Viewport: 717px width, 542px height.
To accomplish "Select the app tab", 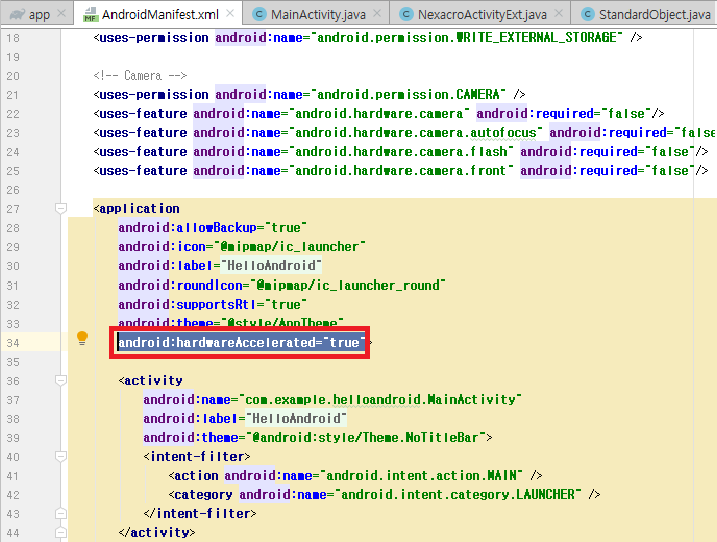I will (x=38, y=15).
